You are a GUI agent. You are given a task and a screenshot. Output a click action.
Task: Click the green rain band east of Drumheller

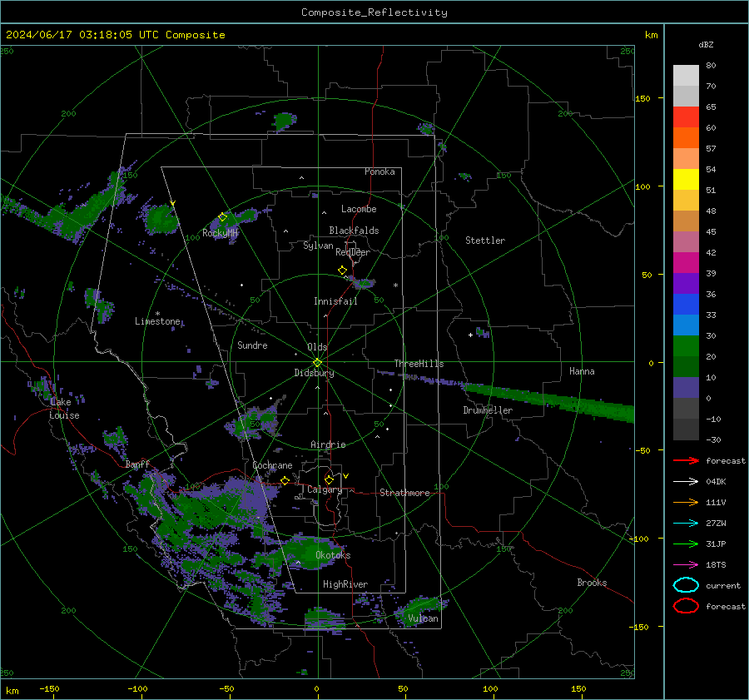point(549,400)
